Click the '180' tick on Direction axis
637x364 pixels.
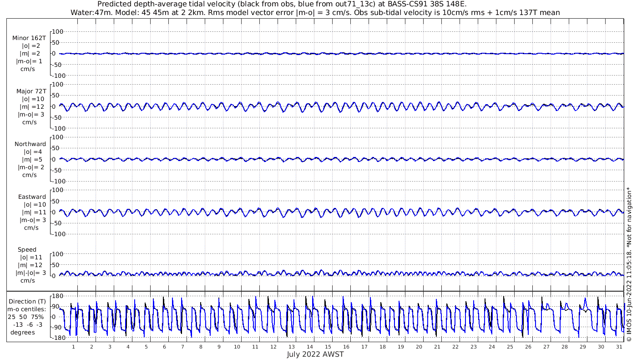(58, 296)
